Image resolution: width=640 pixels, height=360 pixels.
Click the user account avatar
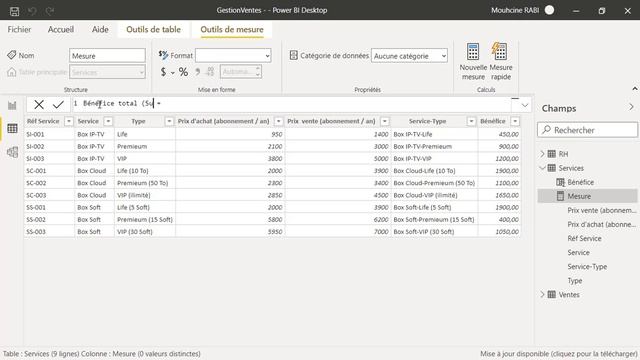[549, 10]
